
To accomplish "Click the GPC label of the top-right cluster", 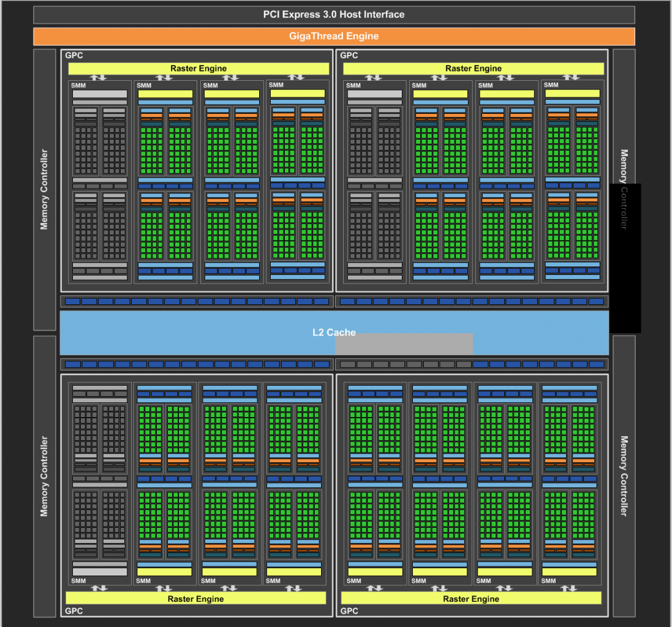I will coord(349,55).
